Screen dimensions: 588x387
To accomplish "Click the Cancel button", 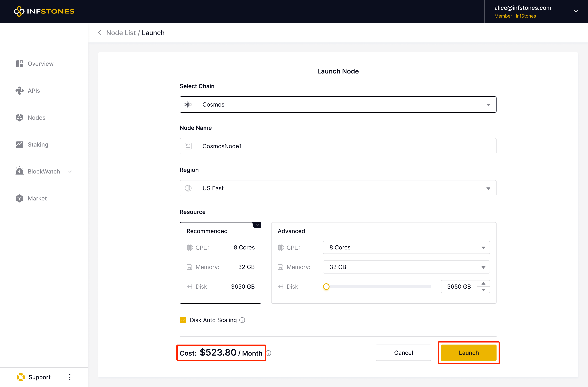I will click(403, 353).
